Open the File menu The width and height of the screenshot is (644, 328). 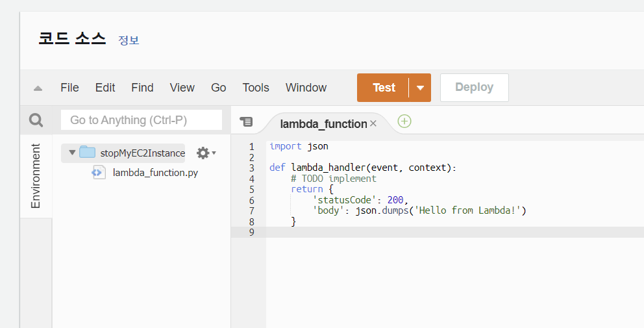[69, 88]
